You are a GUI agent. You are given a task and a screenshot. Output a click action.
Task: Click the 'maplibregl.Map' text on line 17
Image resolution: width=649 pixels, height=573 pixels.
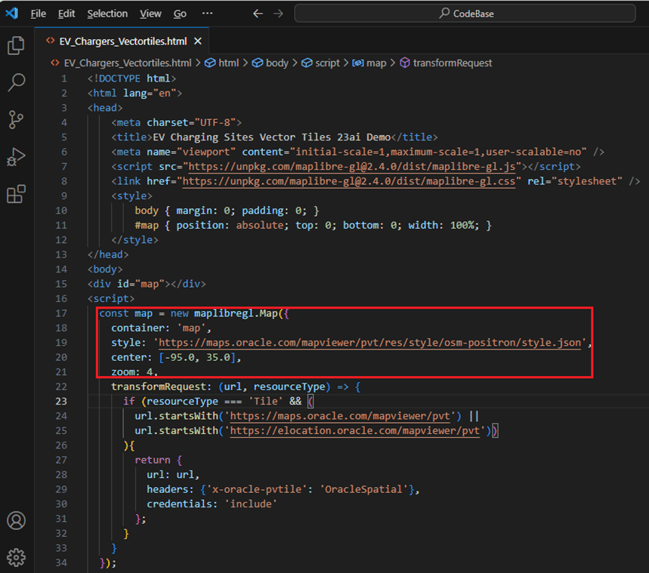coord(236,313)
